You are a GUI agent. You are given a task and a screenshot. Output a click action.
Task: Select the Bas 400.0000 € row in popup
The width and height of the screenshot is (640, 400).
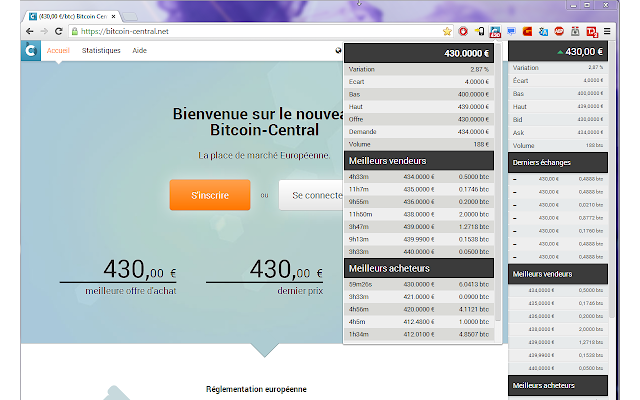click(x=419, y=94)
